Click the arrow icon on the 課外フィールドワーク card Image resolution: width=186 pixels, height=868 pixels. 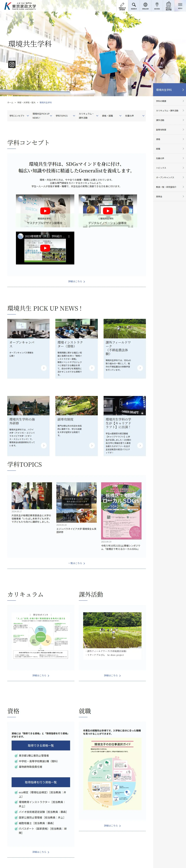(140, 368)
